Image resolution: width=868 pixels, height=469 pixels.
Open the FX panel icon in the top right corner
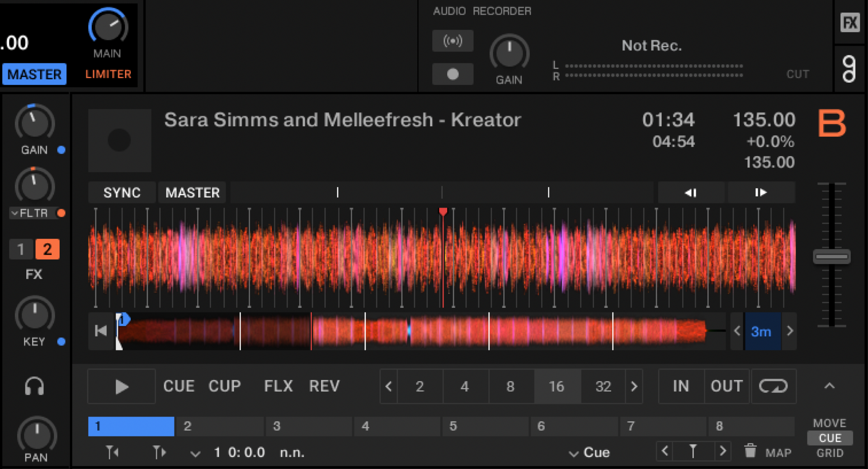[850, 22]
